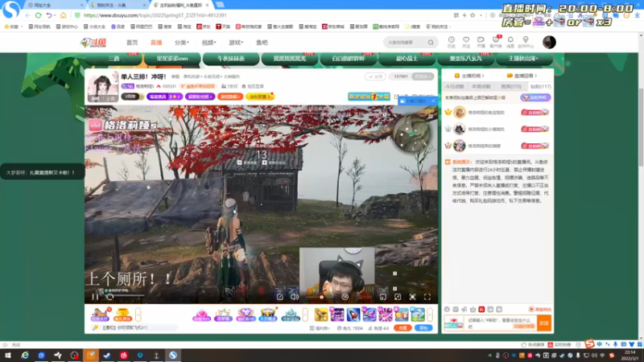Screen dimensions: 644x362
Task: Open the purple 钻粉特权 button
Action: click(x=535, y=97)
